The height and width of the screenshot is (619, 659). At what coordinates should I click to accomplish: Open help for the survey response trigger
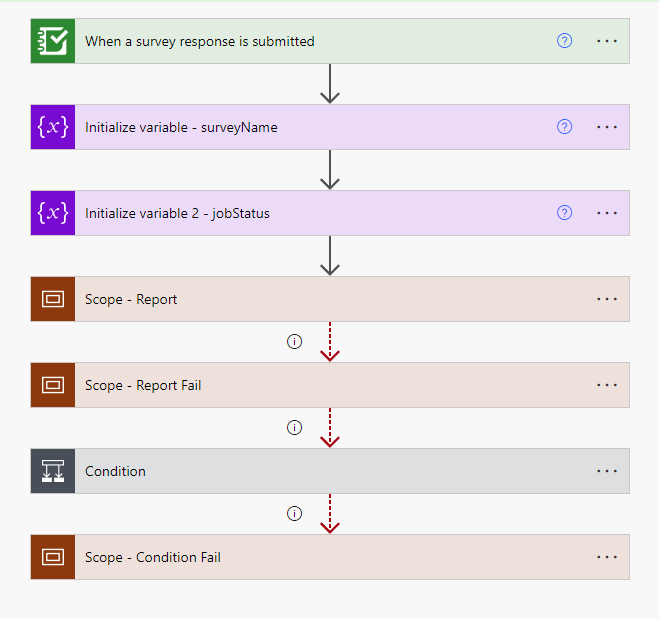click(x=564, y=41)
